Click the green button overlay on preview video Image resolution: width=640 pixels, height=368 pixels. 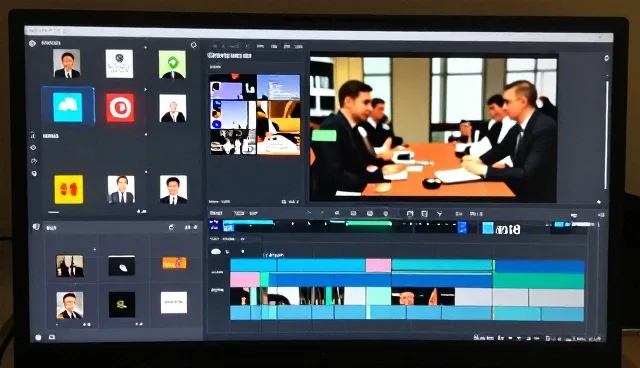click(x=324, y=135)
